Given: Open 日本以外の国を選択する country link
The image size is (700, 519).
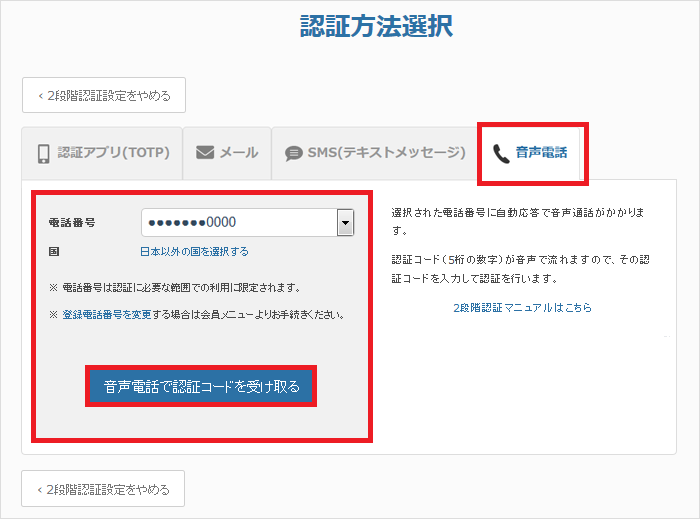Looking at the screenshot, I should point(194,251).
